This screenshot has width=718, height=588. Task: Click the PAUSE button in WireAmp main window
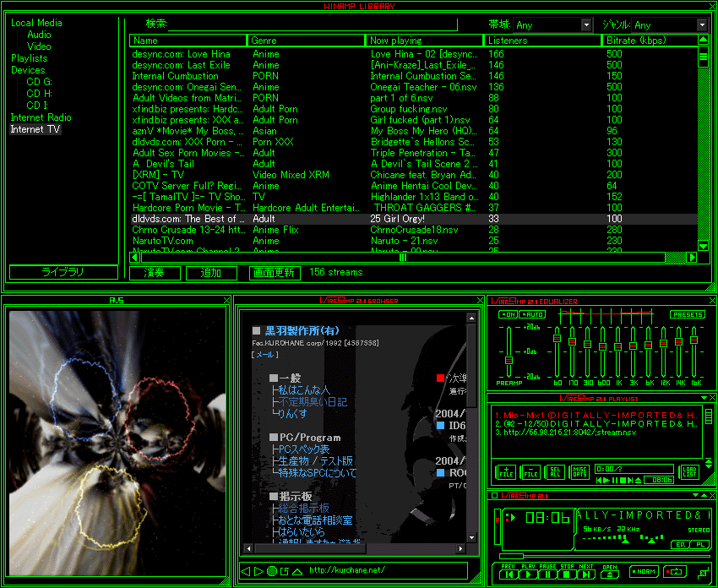(547, 574)
